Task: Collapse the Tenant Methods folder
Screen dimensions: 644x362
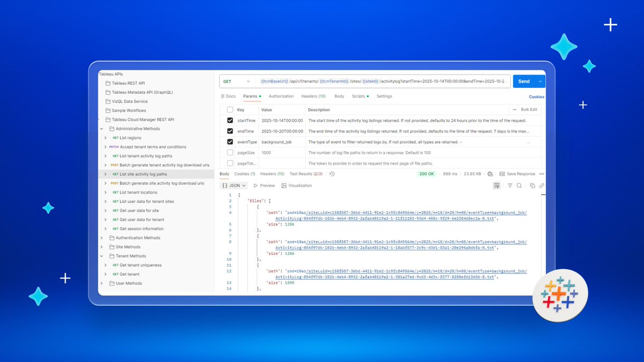Action: pyautogui.click(x=101, y=256)
